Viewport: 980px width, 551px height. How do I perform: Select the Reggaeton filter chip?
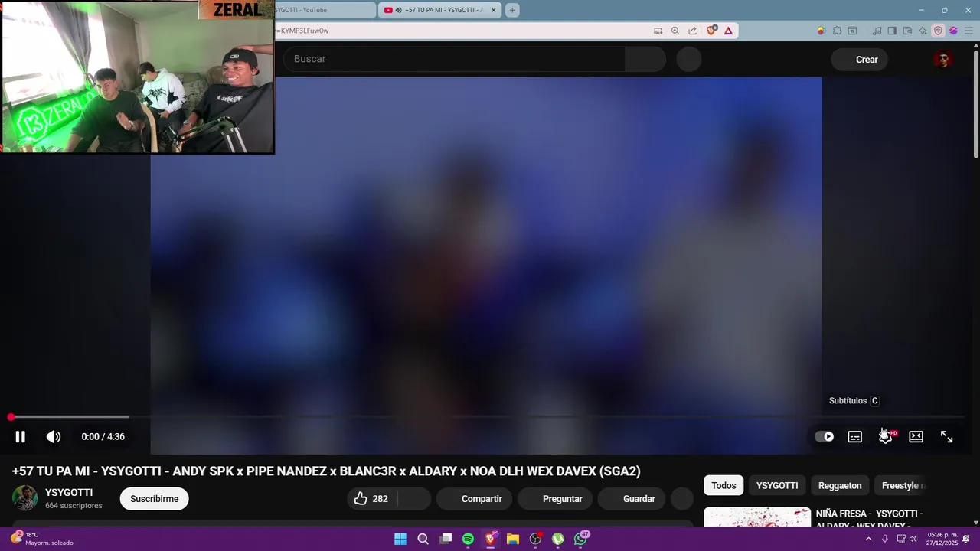click(x=840, y=485)
